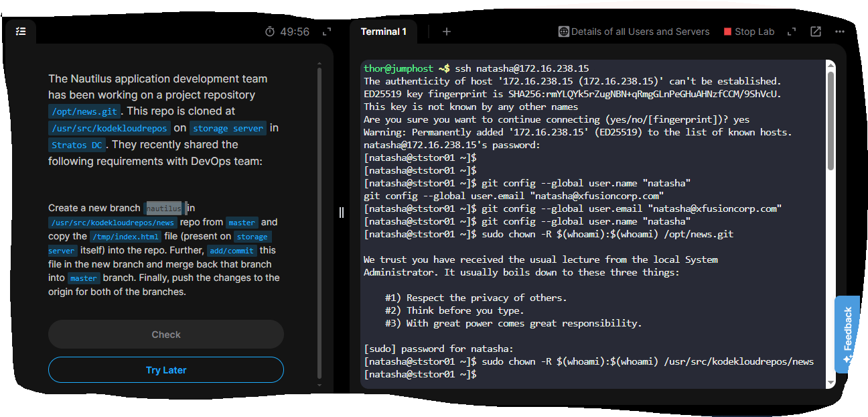Click the '[sudo] password for natasha:' line
This screenshot has height=417, width=868.
(439, 349)
